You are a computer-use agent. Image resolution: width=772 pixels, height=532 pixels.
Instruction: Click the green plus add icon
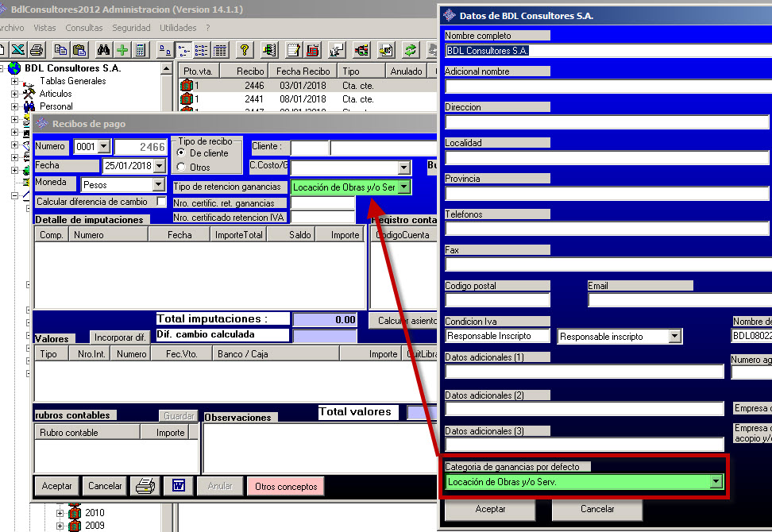click(x=122, y=50)
